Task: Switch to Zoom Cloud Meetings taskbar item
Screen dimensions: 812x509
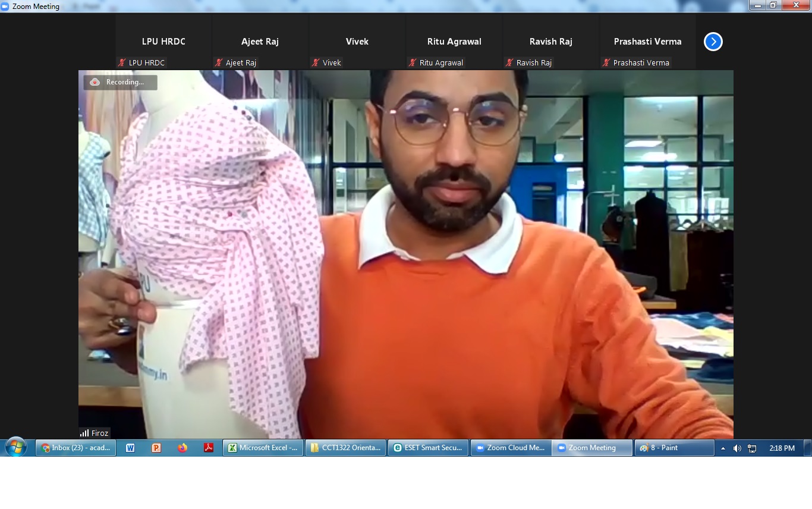Action: (x=511, y=448)
